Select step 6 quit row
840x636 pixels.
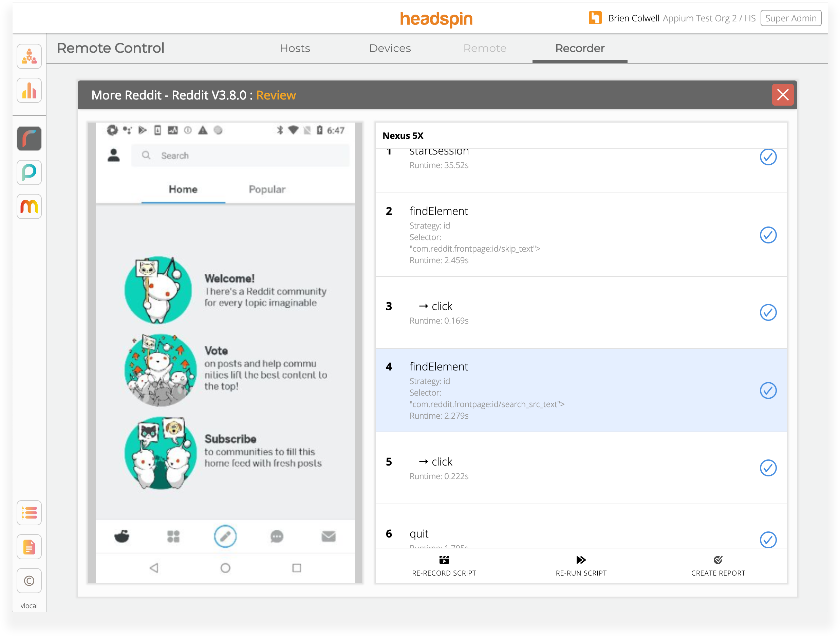[x=581, y=526]
